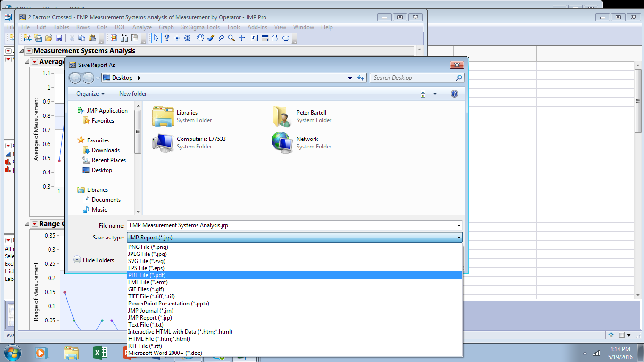Open Excel from the taskbar

pos(99,353)
